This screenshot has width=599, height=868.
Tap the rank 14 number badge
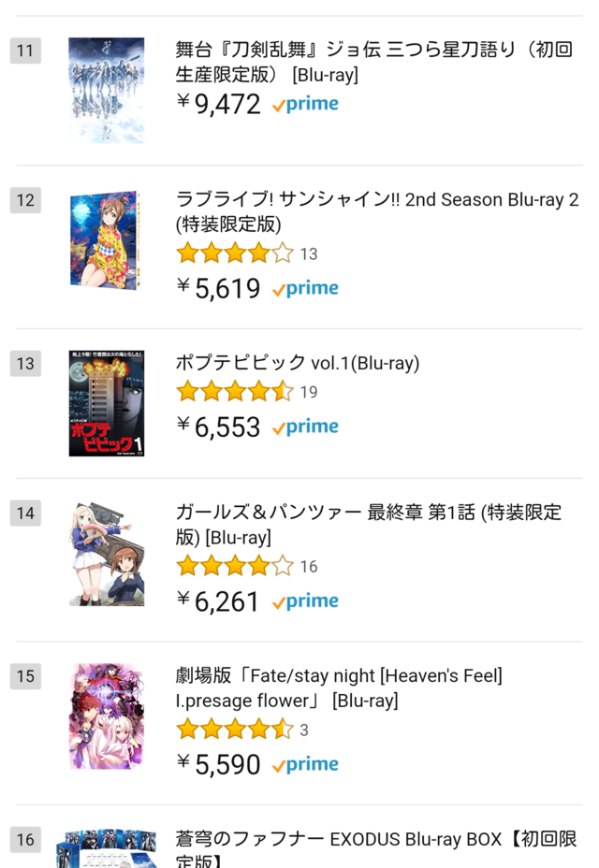25,514
